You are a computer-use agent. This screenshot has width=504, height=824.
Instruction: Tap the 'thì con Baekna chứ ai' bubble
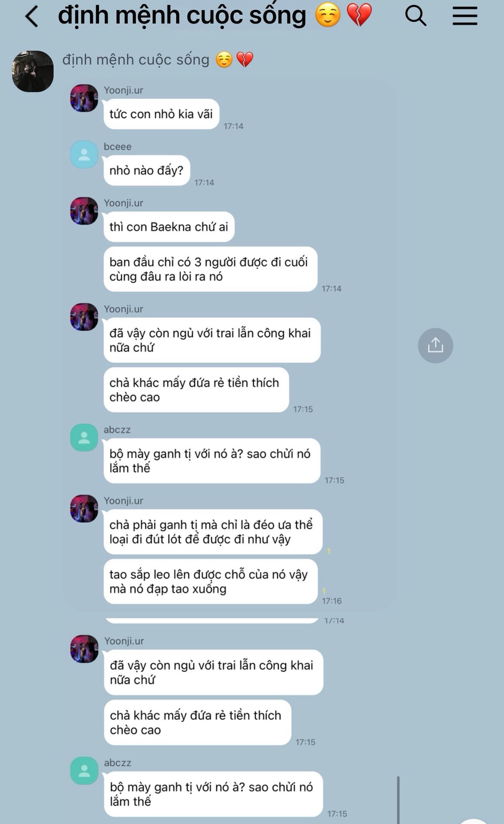click(169, 227)
